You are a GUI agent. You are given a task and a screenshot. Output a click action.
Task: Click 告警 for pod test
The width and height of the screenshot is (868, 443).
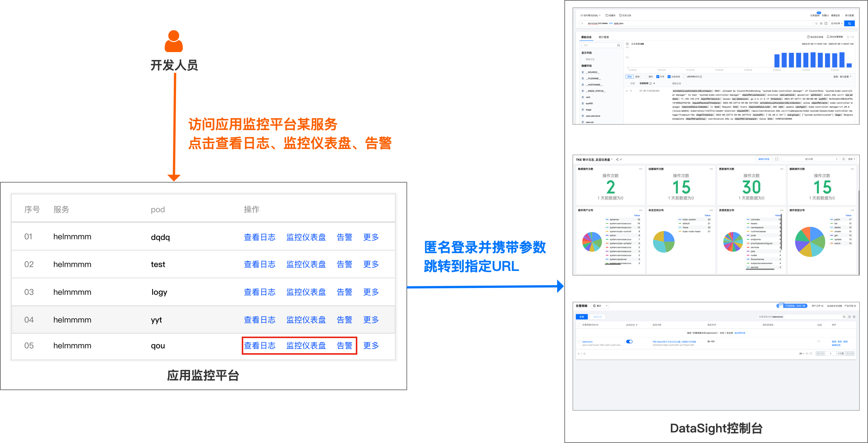[x=344, y=264]
